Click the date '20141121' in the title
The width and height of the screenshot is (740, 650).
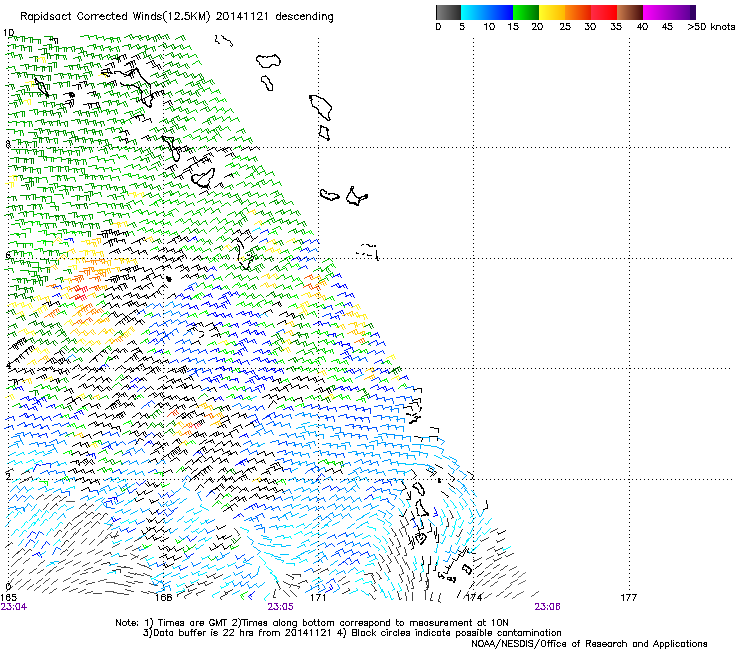point(242,17)
